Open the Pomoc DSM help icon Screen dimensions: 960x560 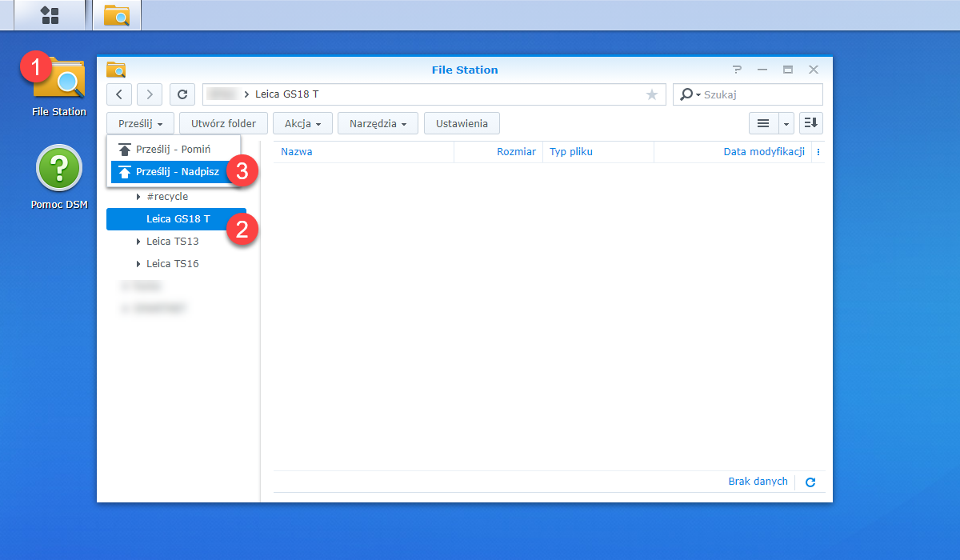(x=59, y=178)
